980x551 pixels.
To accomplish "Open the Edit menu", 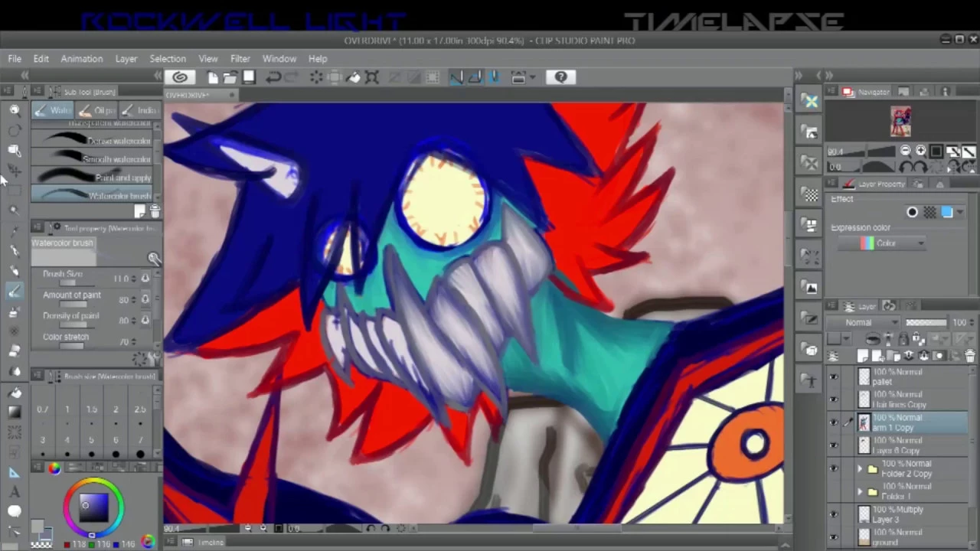I will [x=41, y=59].
